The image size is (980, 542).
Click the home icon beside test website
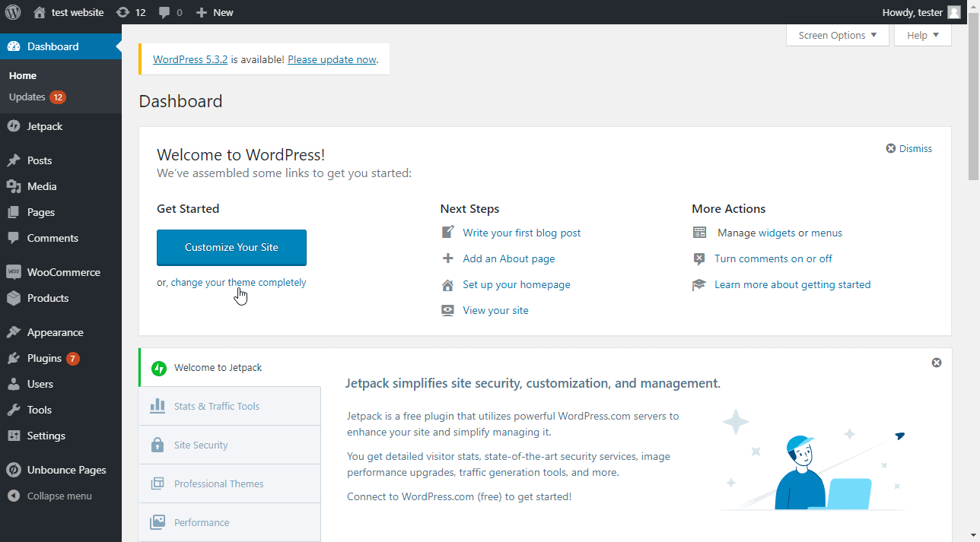coord(40,12)
